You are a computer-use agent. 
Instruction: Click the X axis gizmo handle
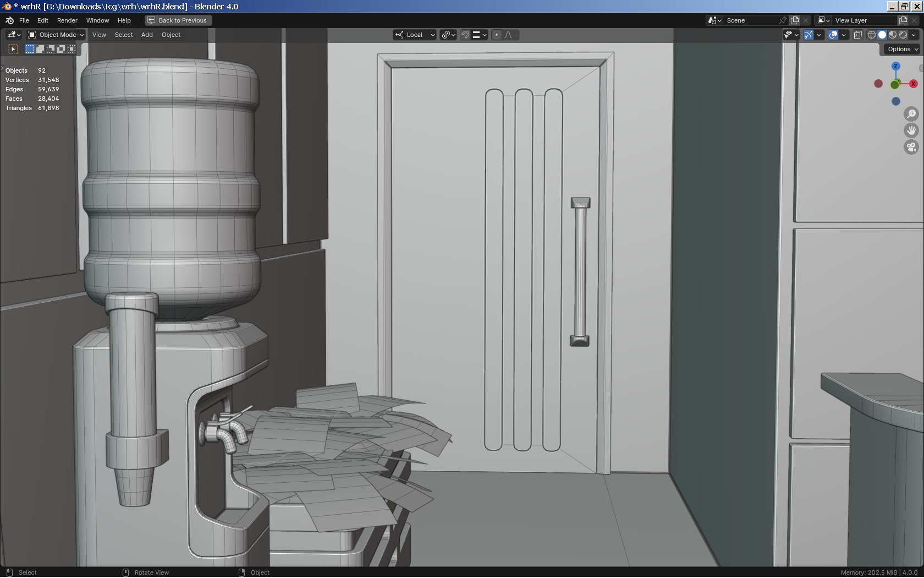[x=914, y=84]
